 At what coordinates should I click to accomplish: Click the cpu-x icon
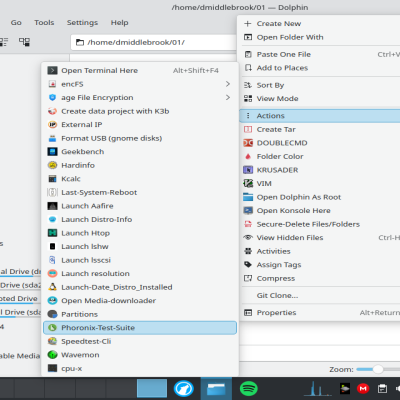coord(52,368)
